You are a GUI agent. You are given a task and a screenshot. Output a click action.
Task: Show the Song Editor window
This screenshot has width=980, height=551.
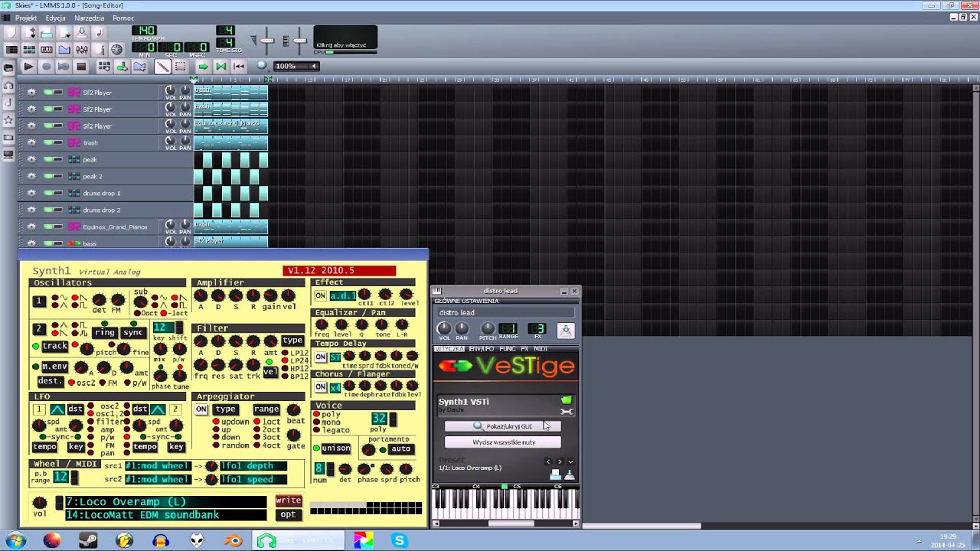point(11,50)
